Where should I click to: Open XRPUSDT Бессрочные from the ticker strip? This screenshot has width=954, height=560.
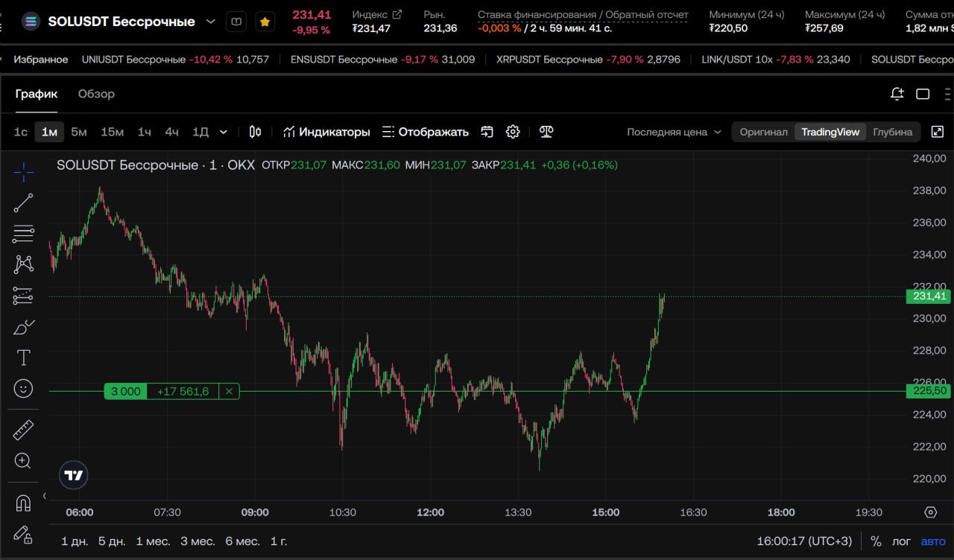point(588,60)
